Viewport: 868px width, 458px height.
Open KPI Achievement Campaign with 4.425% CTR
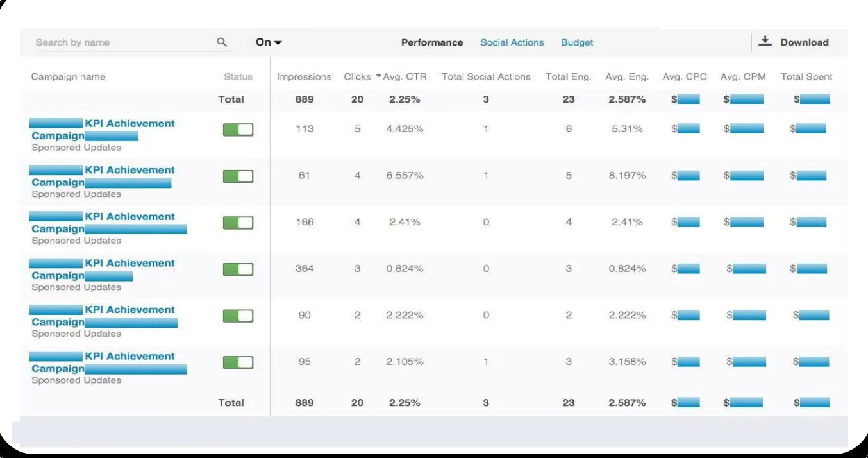103,130
